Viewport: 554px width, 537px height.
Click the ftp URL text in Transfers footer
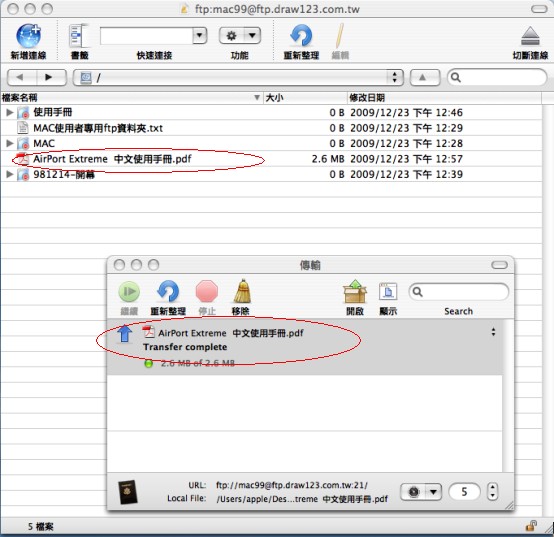tap(292, 485)
